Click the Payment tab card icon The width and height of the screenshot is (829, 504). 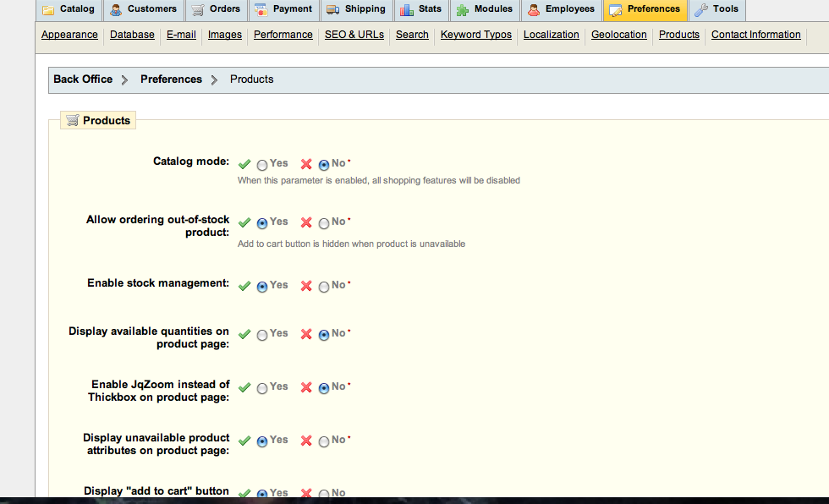(261, 9)
